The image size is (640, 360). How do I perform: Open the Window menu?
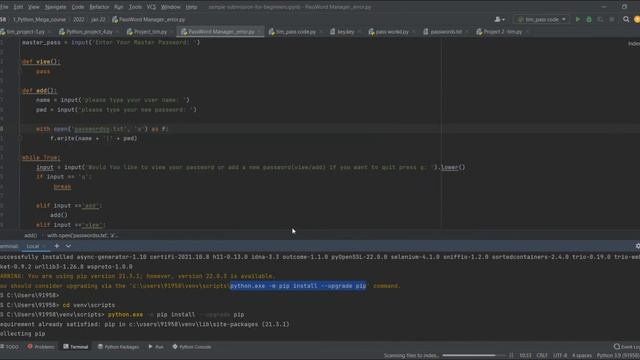171,7
